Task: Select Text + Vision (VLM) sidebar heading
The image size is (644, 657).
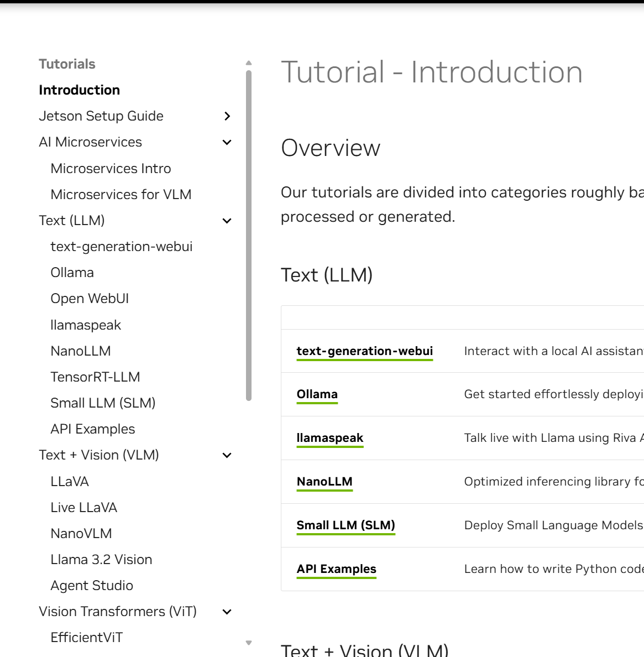Action: (x=99, y=455)
